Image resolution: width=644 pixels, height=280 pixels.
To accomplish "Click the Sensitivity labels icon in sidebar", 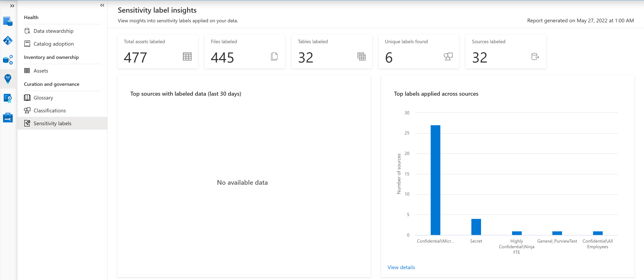I will (x=27, y=123).
